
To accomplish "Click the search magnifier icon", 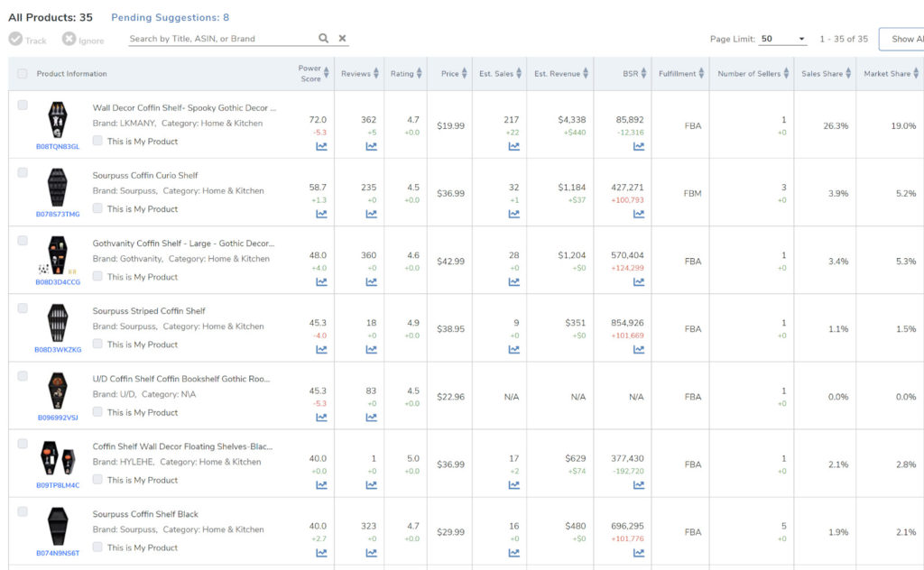I will coord(323,39).
